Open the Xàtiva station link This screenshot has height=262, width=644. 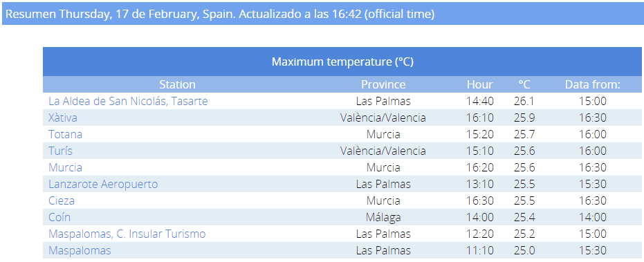(x=63, y=118)
